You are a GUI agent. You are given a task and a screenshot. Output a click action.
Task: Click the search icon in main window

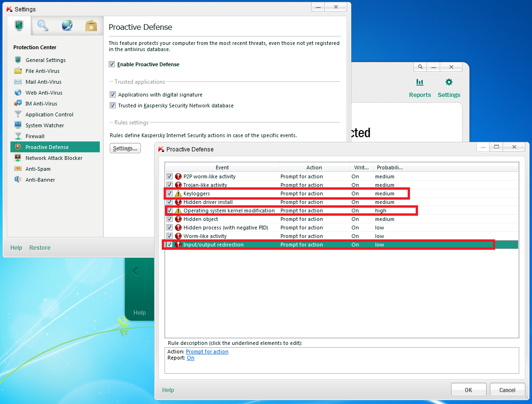[x=420, y=67]
